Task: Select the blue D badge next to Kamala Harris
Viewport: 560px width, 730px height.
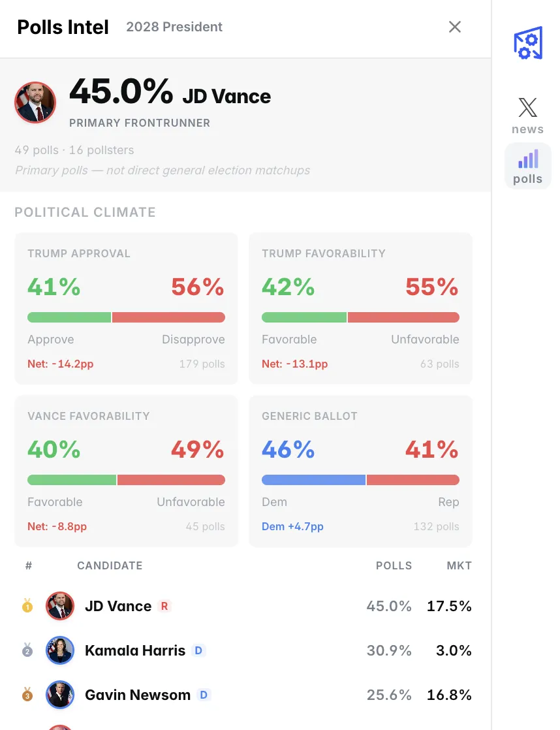Action: (198, 650)
